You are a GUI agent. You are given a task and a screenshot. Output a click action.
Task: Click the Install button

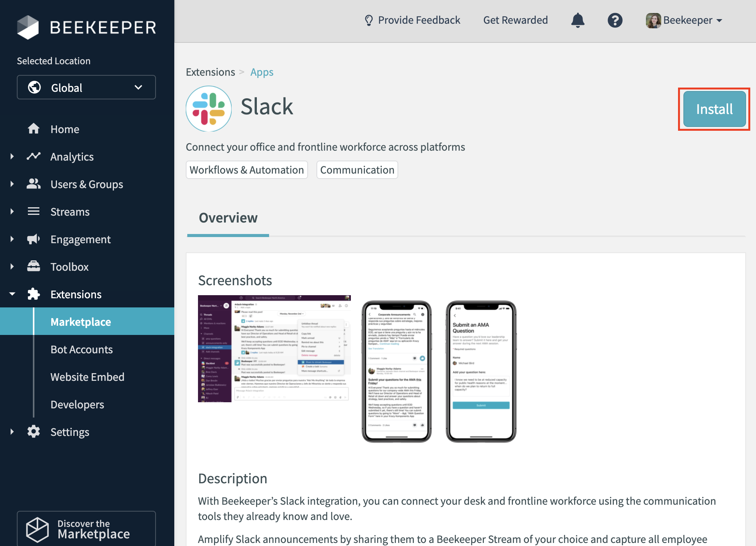coord(714,109)
